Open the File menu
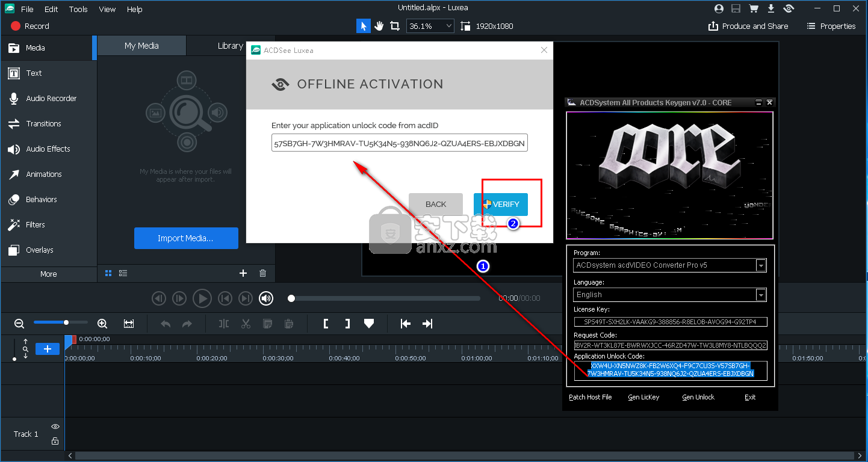This screenshot has width=868, height=462. tap(27, 9)
